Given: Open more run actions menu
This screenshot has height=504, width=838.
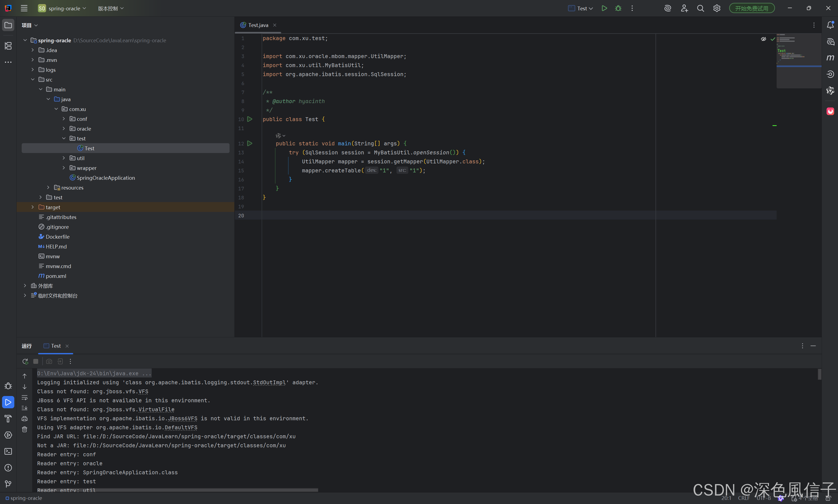Looking at the screenshot, I should coord(632,8).
